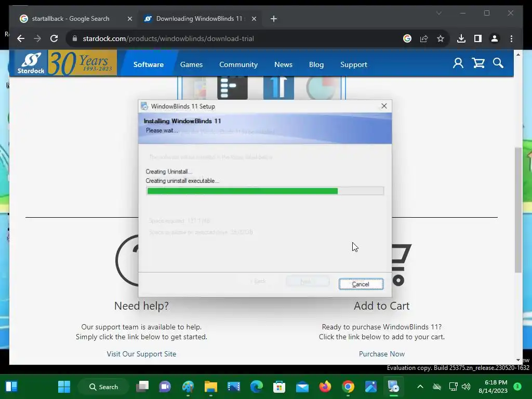The width and height of the screenshot is (532, 399).
Task: Open Task View on the taskbar
Action: click(x=142, y=387)
